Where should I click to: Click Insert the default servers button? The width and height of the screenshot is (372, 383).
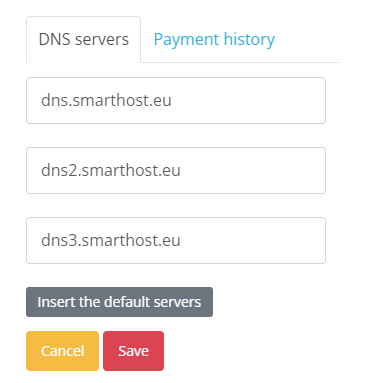click(x=119, y=302)
